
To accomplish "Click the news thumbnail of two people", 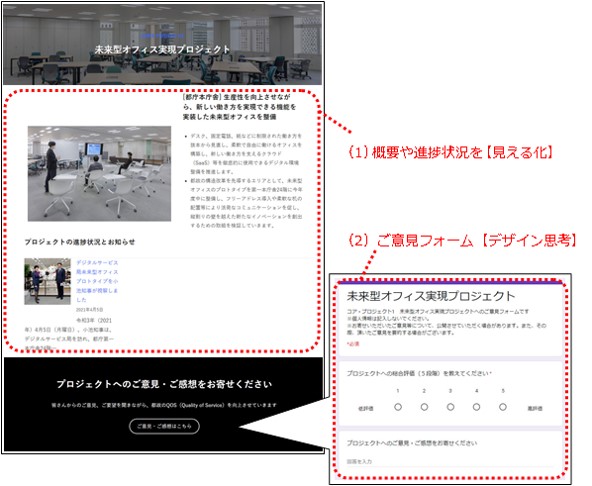I will (x=48, y=281).
